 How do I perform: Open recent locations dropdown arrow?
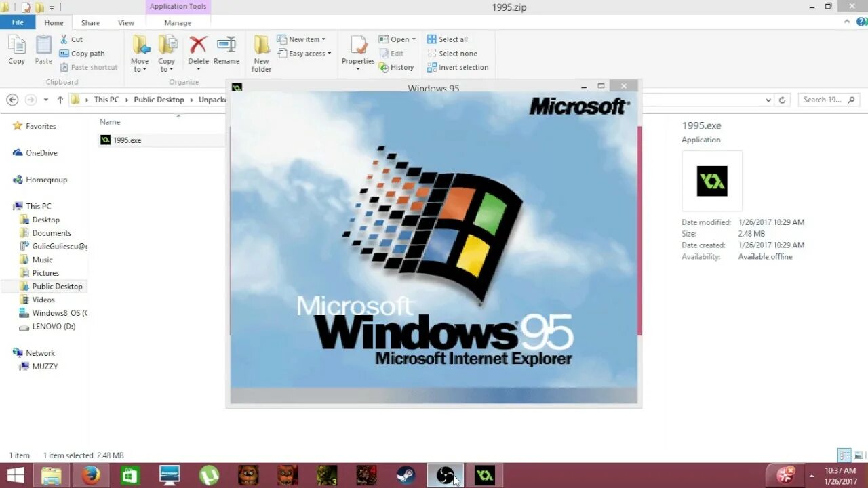pyautogui.click(x=46, y=100)
